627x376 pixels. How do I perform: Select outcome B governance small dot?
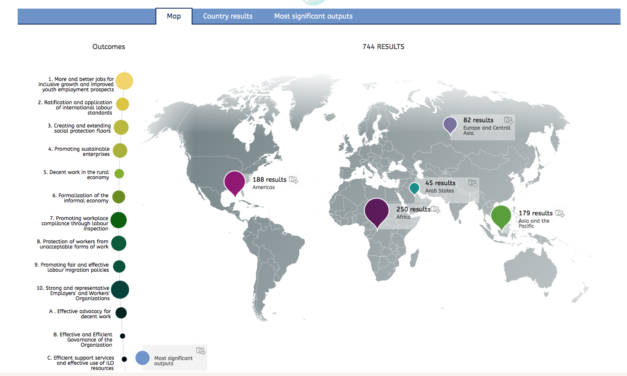pyautogui.click(x=123, y=336)
